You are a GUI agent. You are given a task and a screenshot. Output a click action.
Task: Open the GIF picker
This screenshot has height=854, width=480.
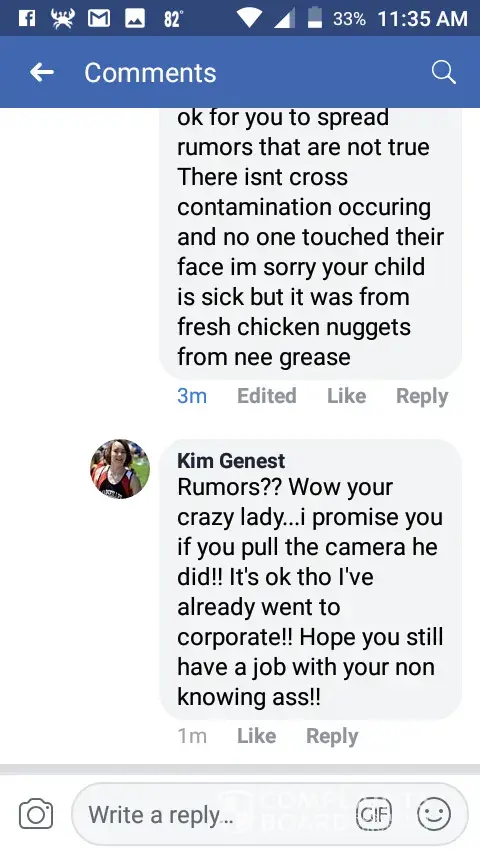click(374, 814)
